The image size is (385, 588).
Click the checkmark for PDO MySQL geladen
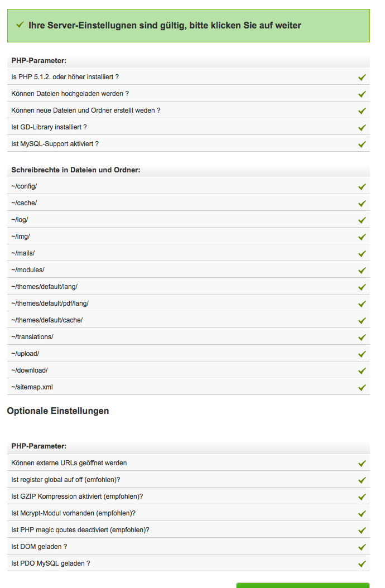pyautogui.click(x=362, y=563)
